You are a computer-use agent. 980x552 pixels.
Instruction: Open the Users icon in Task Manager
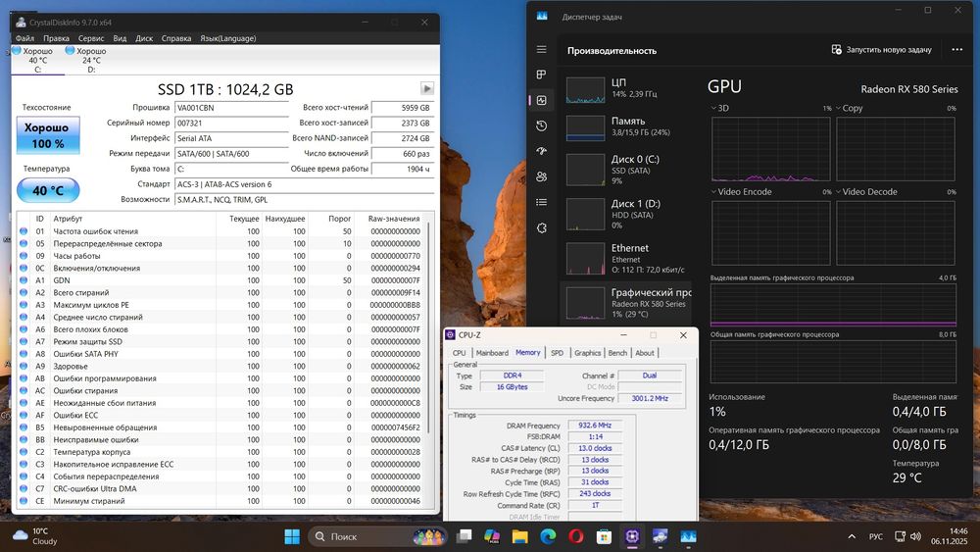pos(541,176)
